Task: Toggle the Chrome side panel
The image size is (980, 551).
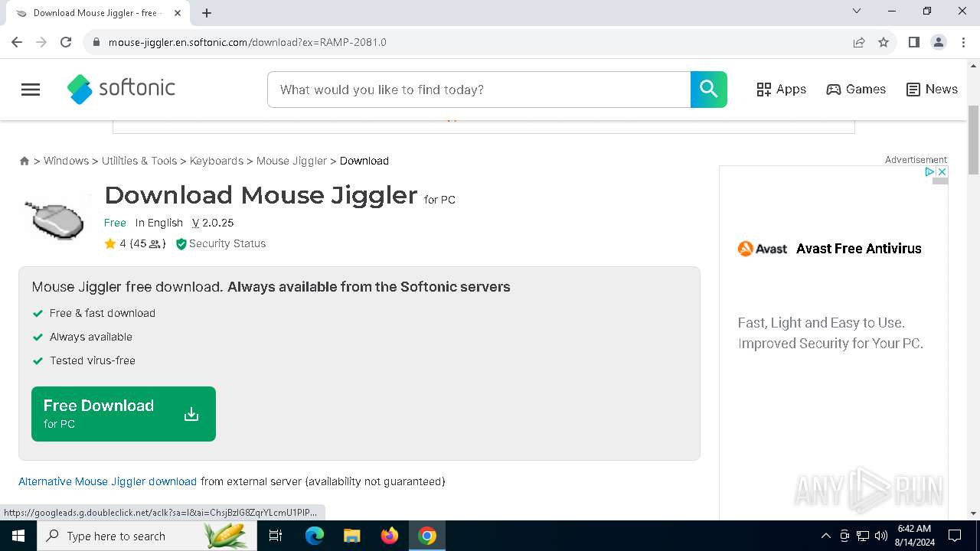Action: pos(914,42)
